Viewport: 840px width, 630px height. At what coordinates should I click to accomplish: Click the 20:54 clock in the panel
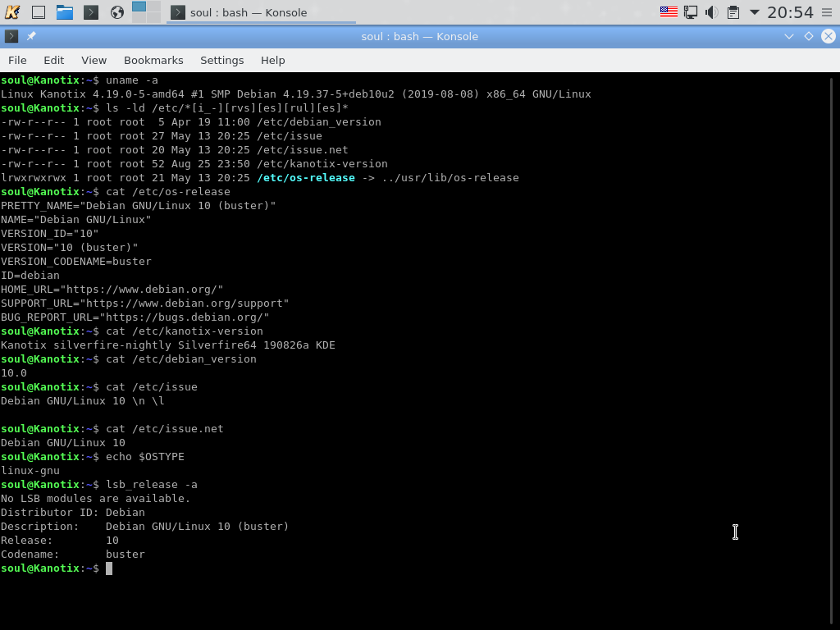coord(790,11)
